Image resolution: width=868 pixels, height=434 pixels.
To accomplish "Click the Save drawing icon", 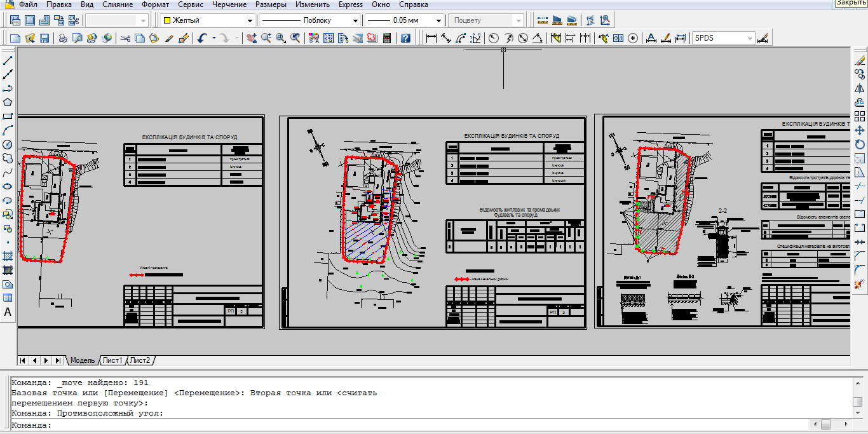I will coord(44,38).
